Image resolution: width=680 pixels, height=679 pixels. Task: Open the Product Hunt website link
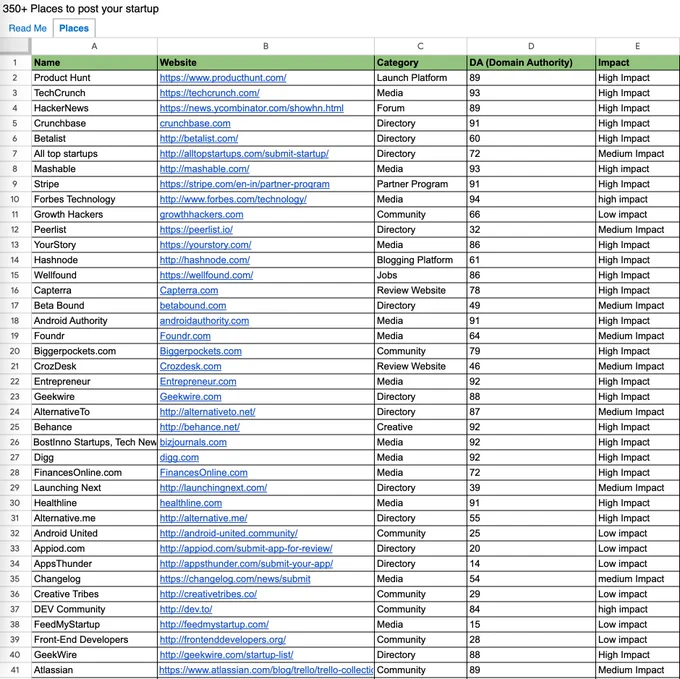click(222, 78)
